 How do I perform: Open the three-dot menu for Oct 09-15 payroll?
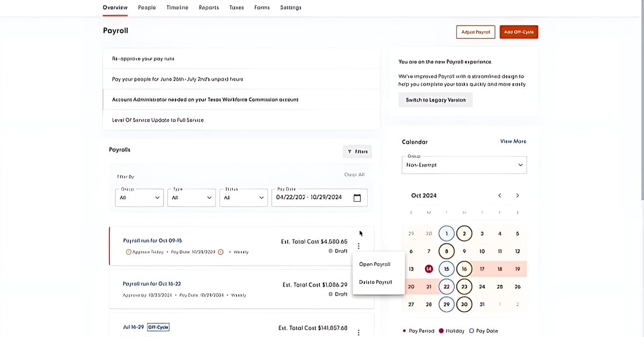[x=358, y=245]
